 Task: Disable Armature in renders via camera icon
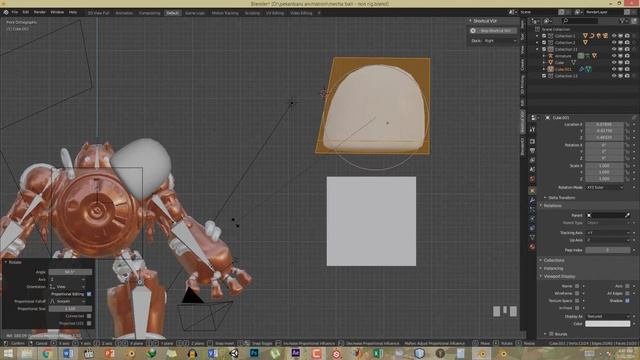627,56
